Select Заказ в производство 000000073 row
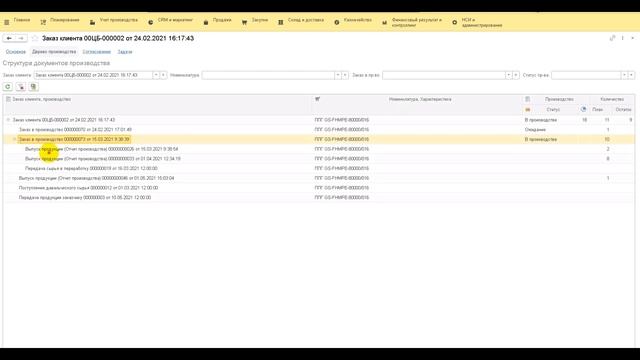This screenshot has width=640, height=360. click(x=319, y=139)
